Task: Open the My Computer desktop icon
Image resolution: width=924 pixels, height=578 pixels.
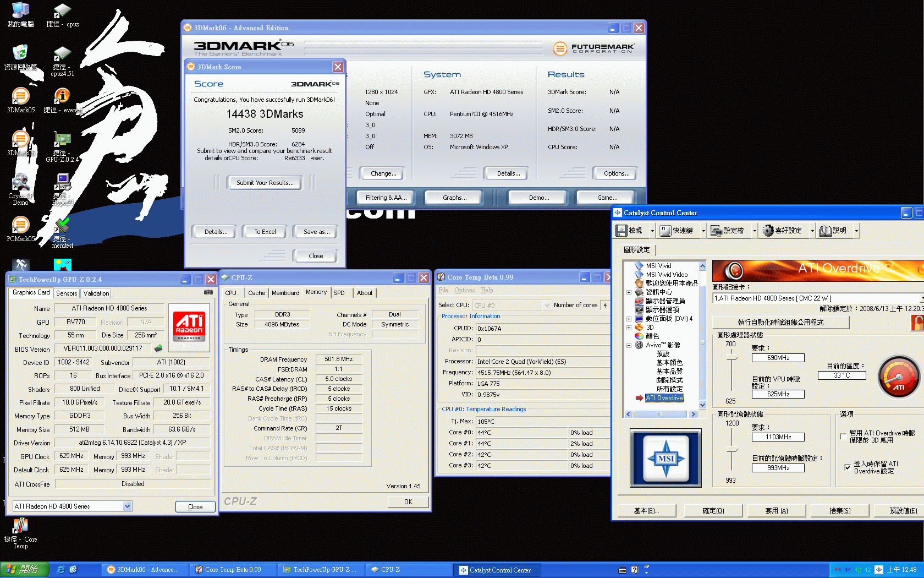Action: (x=20, y=14)
